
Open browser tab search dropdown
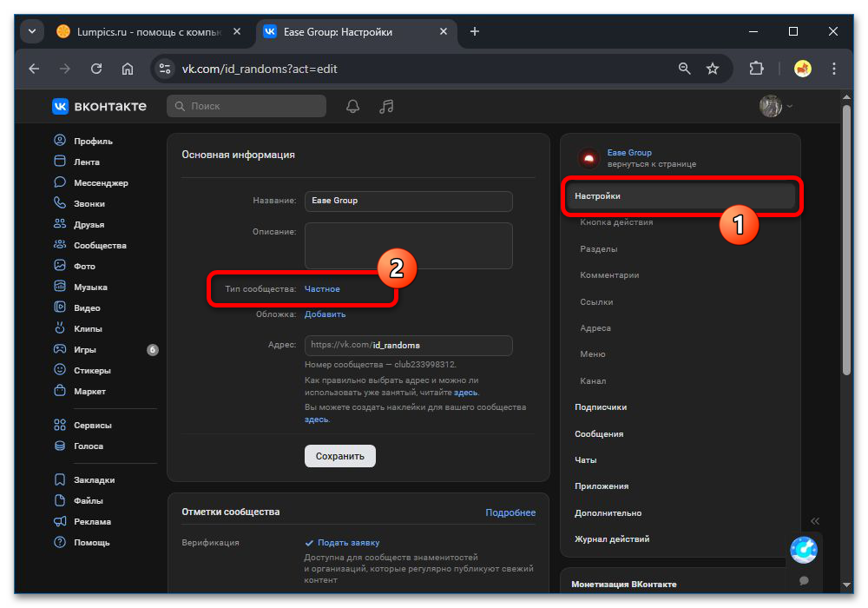tap(32, 32)
